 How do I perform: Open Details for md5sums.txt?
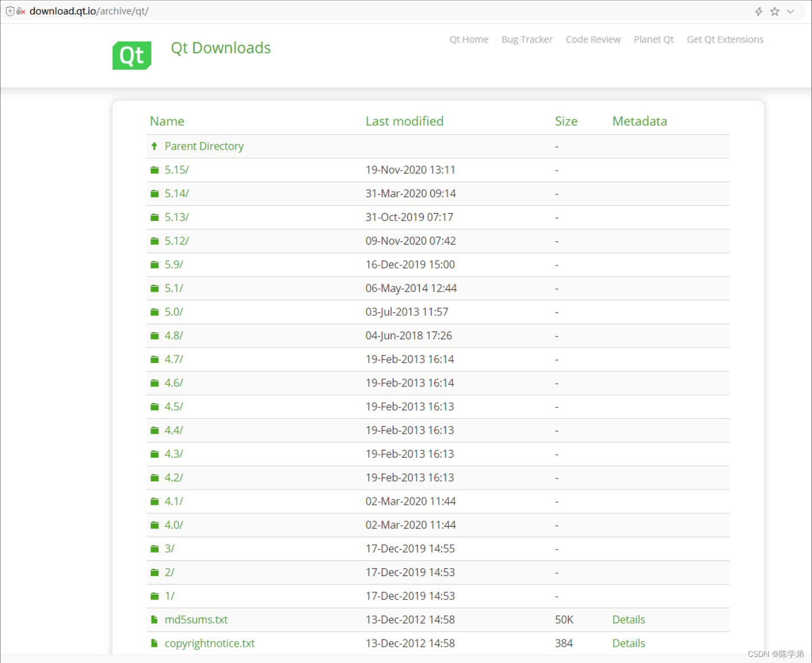(x=629, y=620)
